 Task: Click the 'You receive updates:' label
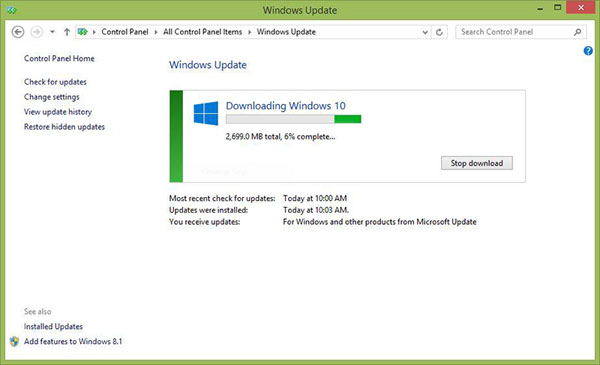pos(205,222)
